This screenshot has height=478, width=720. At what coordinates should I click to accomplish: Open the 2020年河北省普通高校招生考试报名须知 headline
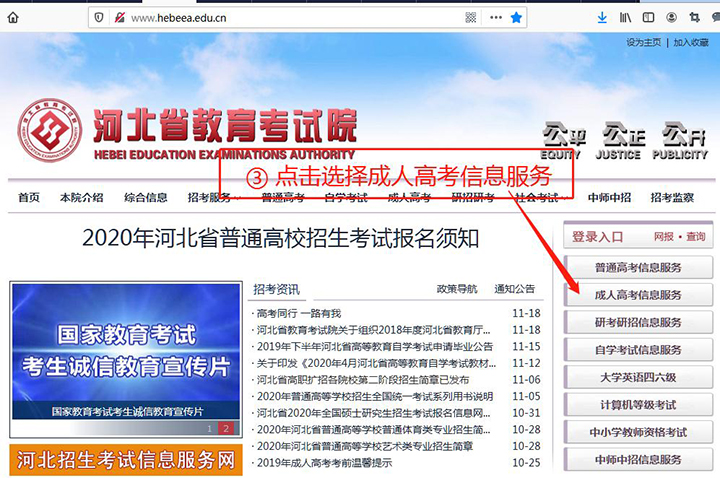coord(281,238)
